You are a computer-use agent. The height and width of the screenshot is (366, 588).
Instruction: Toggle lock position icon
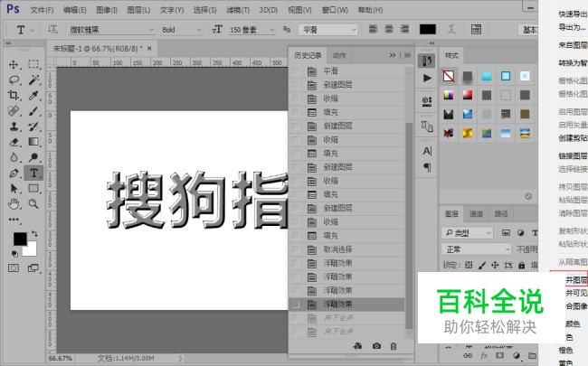pyautogui.click(x=495, y=265)
